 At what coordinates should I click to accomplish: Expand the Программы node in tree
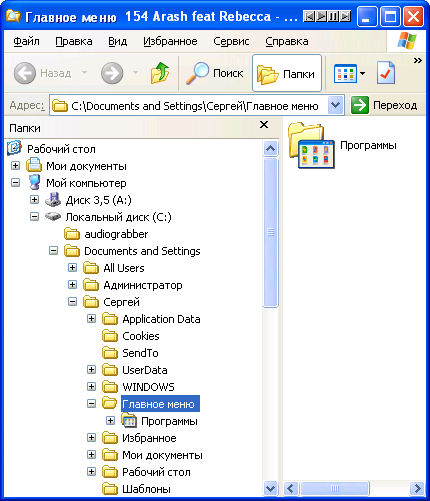click(x=110, y=420)
